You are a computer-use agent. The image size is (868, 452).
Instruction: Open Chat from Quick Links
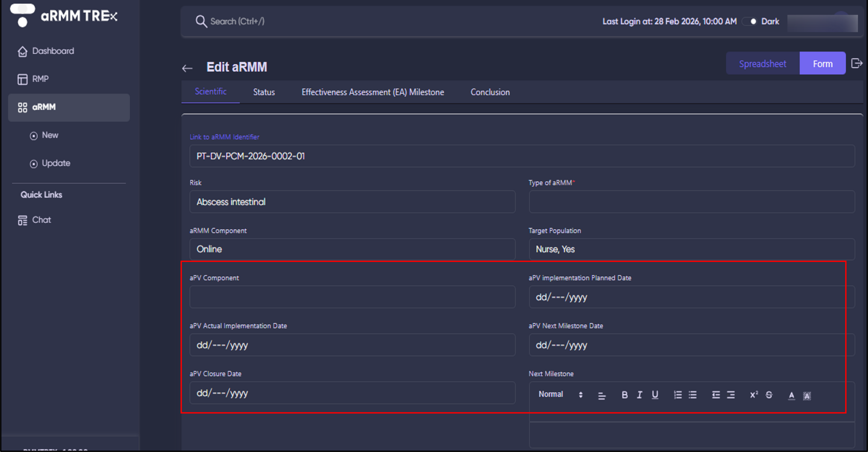41,220
